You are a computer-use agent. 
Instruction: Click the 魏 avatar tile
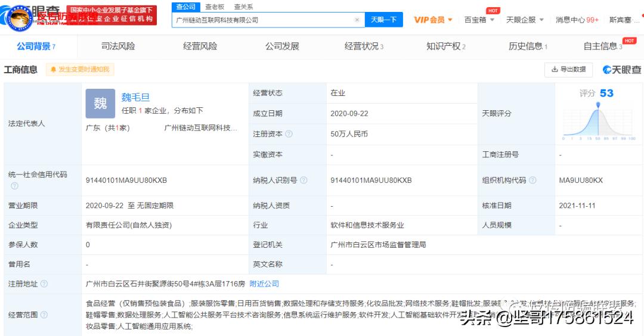(x=100, y=104)
